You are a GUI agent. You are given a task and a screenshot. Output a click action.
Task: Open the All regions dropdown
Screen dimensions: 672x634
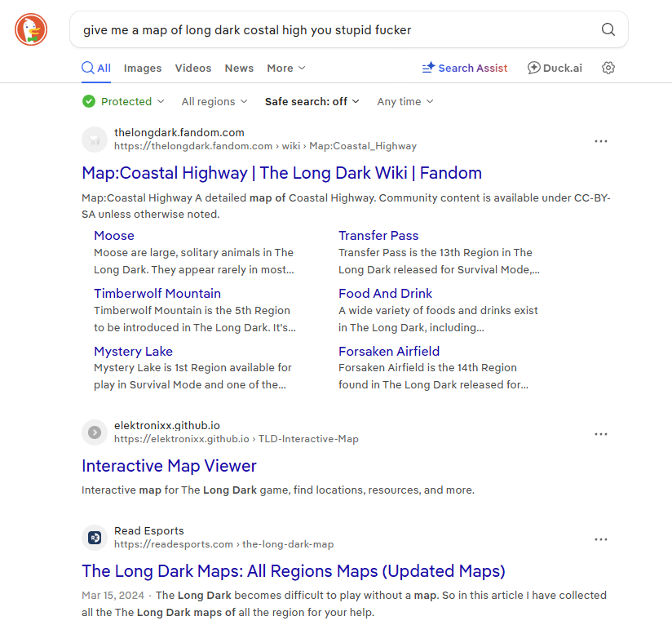[x=214, y=101]
